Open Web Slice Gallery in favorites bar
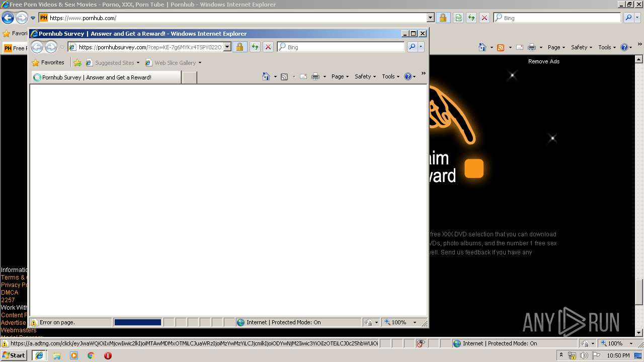Image resolution: width=644 pixels, height=362 pixels. click(173, 63)
